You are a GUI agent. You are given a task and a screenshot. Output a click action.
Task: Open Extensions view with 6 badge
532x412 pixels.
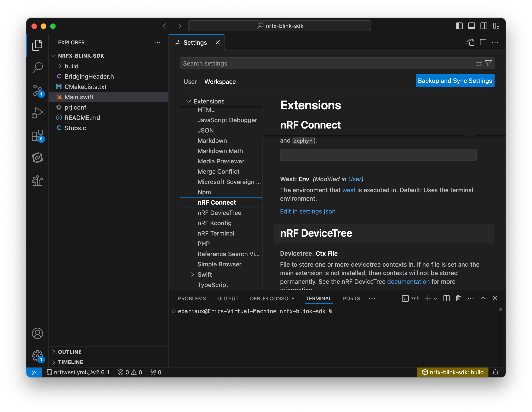pos(38,136)
